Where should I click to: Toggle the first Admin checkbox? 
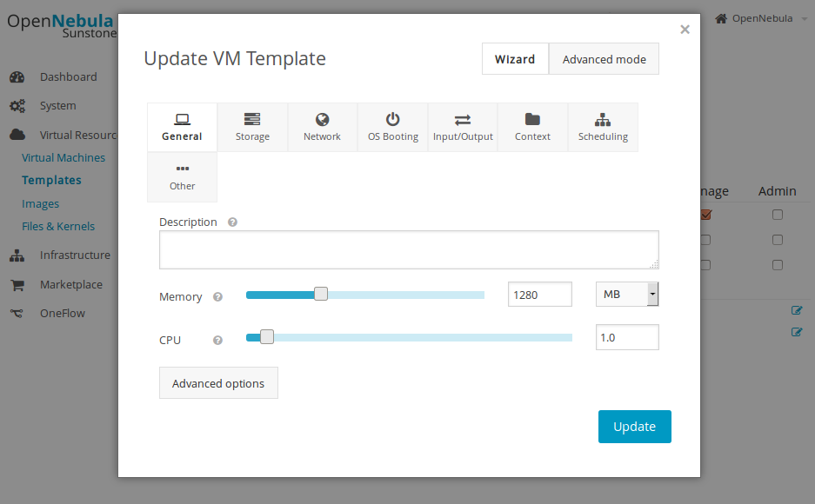(x=778, y=215)
